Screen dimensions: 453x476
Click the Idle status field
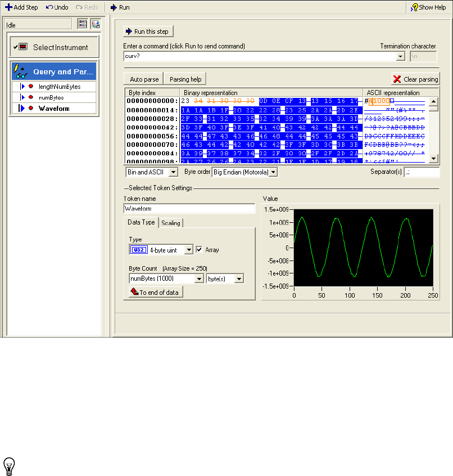38,25
